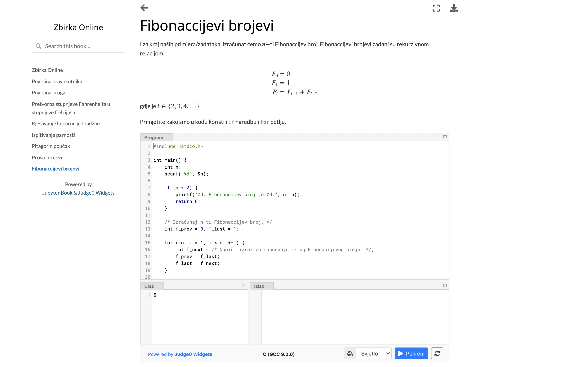This screenshot has width=588, height=367.
Task: Go to the Prosti brojevi page
Action: [x=47, y=158]
